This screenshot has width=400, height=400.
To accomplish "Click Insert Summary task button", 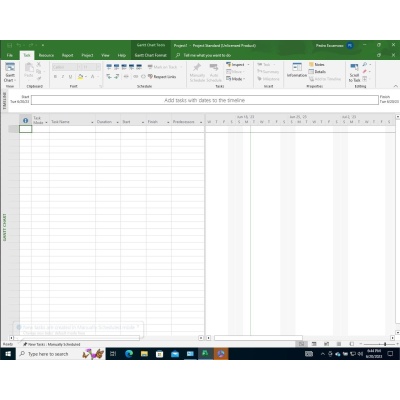I will (268, 72).
